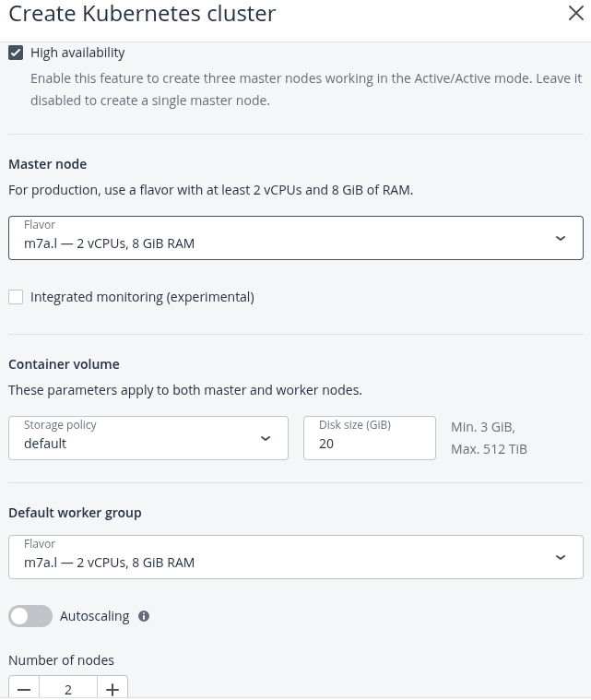Click the Master node flavor chevron arrow
Viewport: 591px width, 700px height.
[561, 238]
